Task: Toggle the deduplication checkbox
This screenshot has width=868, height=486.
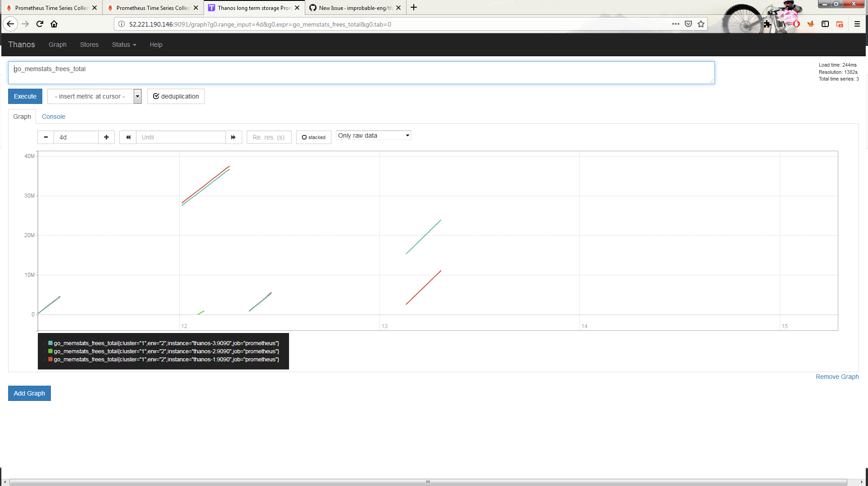Action: point(176,96)
